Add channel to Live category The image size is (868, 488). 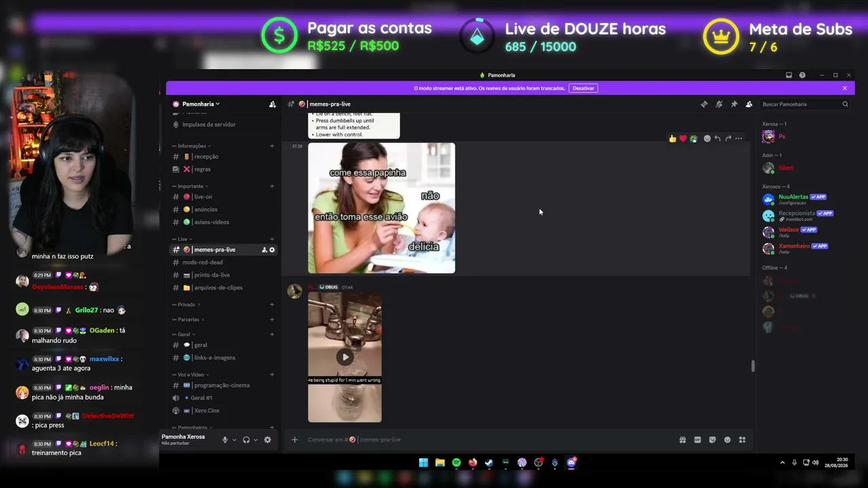(272, 239)
